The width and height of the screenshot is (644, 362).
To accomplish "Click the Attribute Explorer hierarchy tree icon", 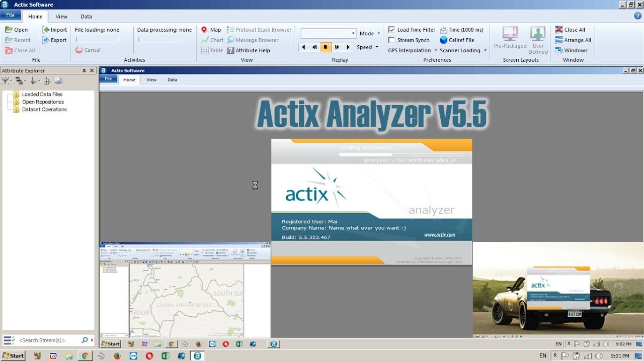I will point(19,80).
